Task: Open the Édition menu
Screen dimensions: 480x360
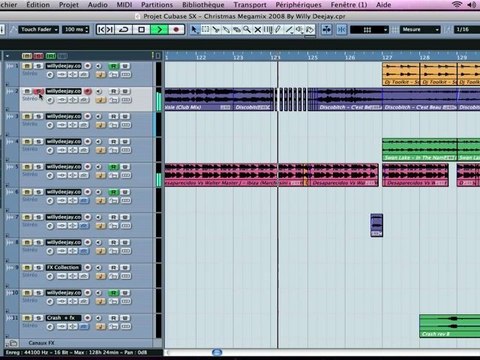Action: 38,5
